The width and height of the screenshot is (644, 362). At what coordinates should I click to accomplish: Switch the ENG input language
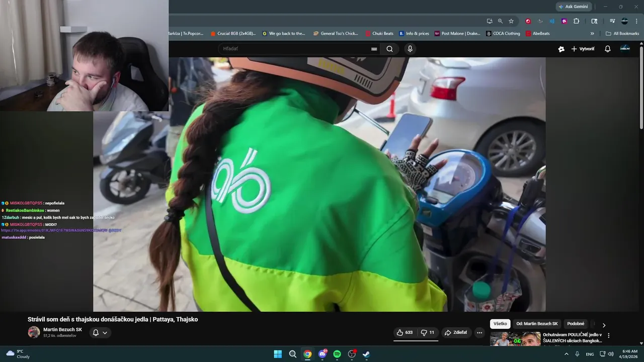point(590,354)
